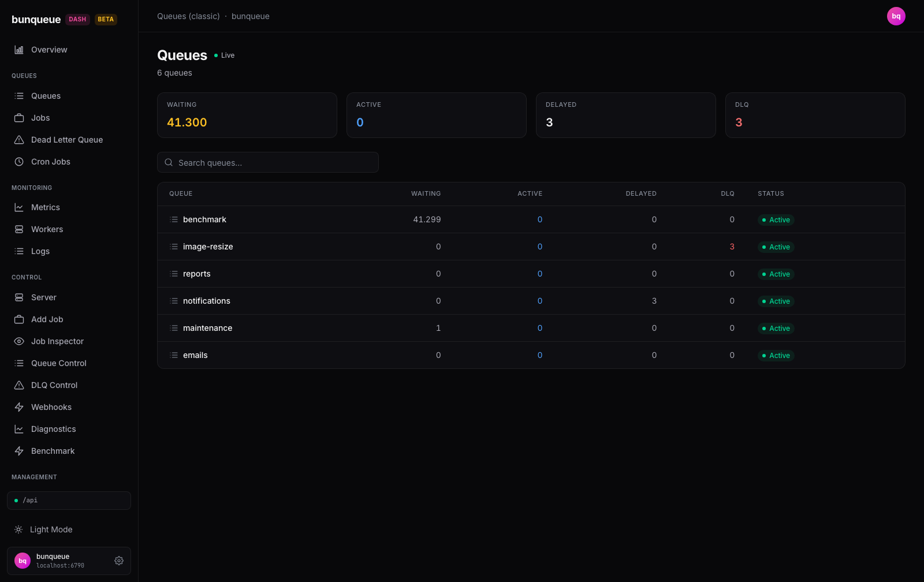Viewport: 924px width, 582px height.
Task: Open the maintenance queue
Action: click(207, 328)
